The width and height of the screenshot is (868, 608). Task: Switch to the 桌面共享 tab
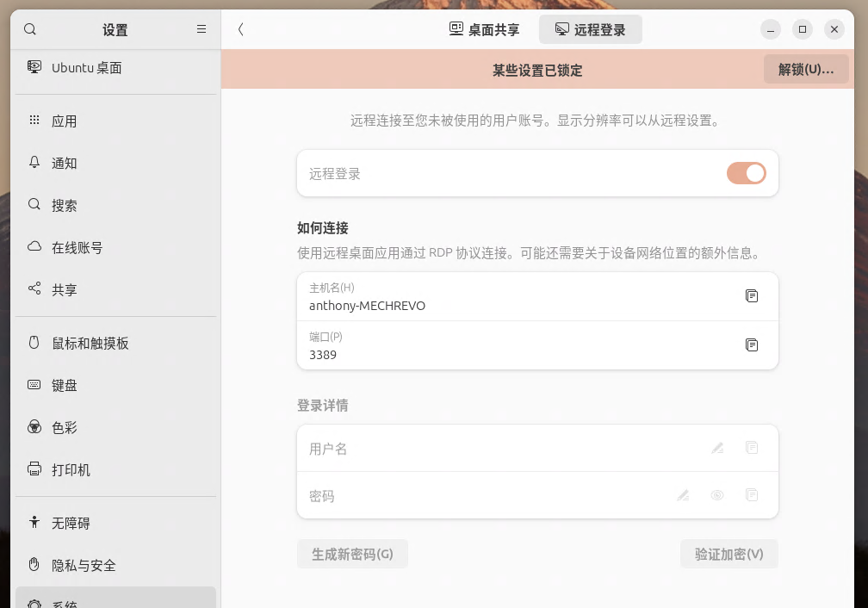[484, 28]
